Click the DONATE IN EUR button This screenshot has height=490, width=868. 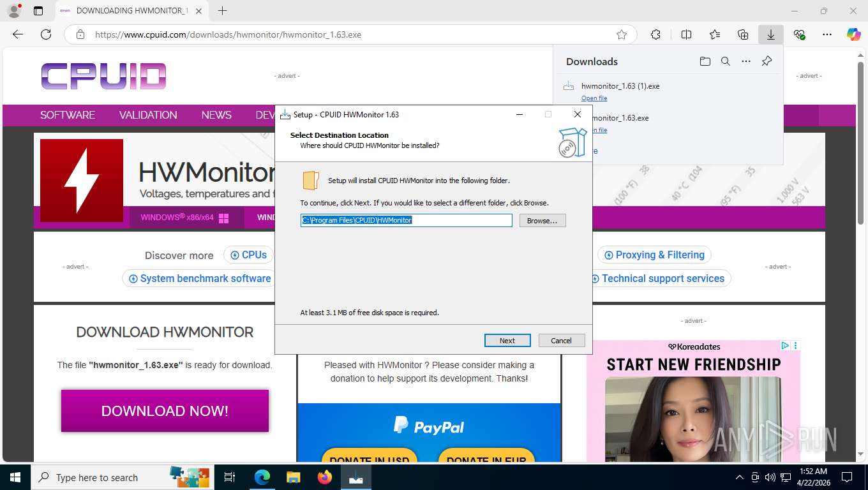(x=486, y=457)
